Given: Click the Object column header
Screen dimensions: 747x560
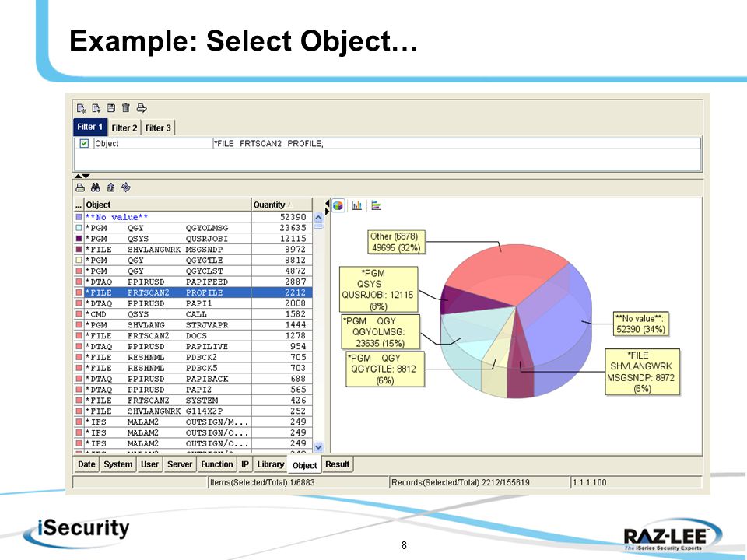Looking at the screenshot, I should pos(168,205).
